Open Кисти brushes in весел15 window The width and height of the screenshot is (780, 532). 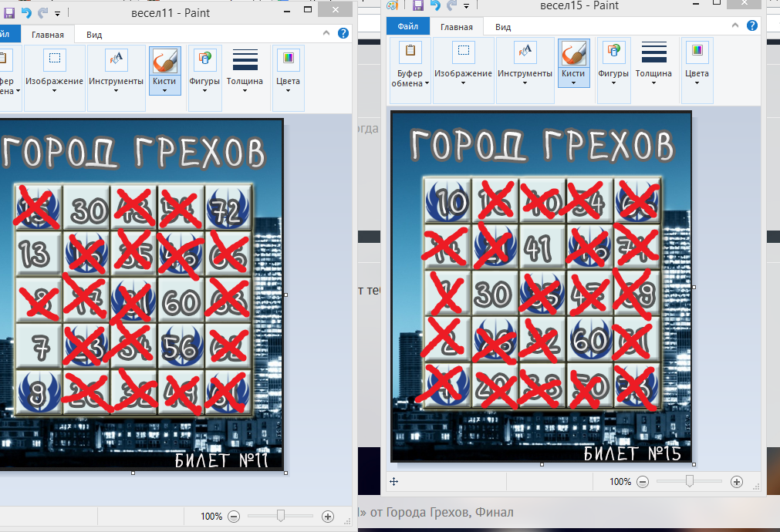tap(573, 62)
